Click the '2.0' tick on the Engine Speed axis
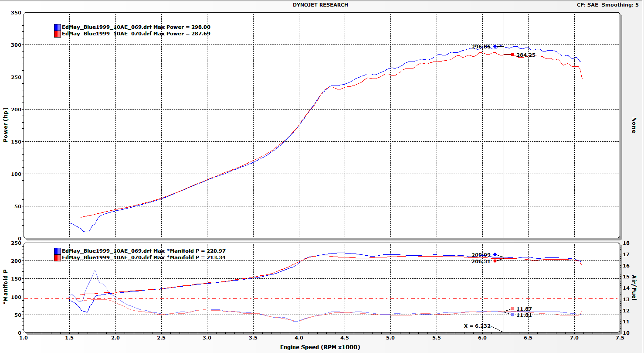 [x=115, y=338]
